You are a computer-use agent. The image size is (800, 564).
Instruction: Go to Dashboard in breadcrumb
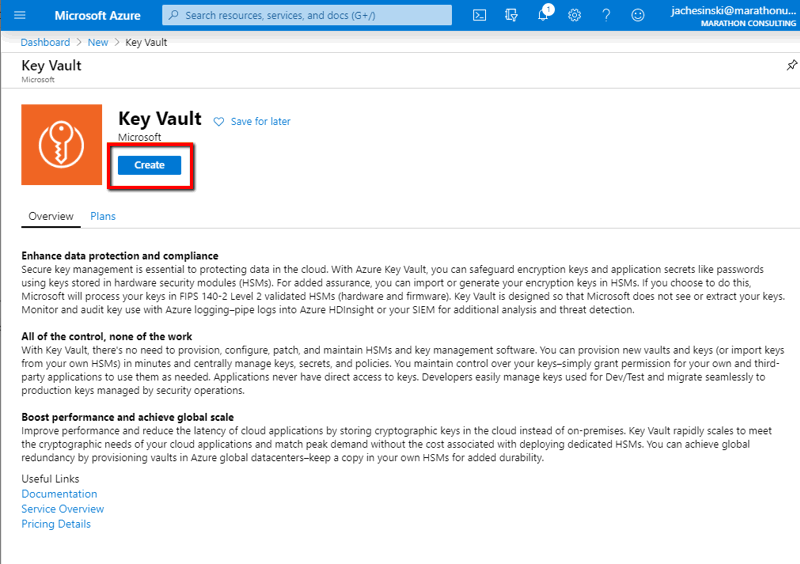tap(45, 43)
